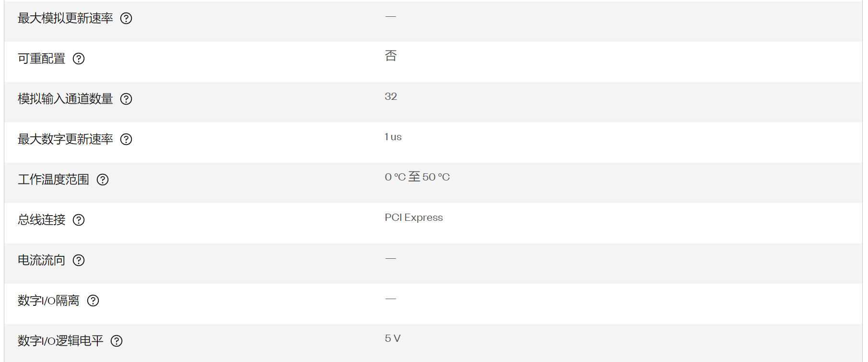Click the 5 V logic level value
Screen dimensions: 868x362
(393, 338)
